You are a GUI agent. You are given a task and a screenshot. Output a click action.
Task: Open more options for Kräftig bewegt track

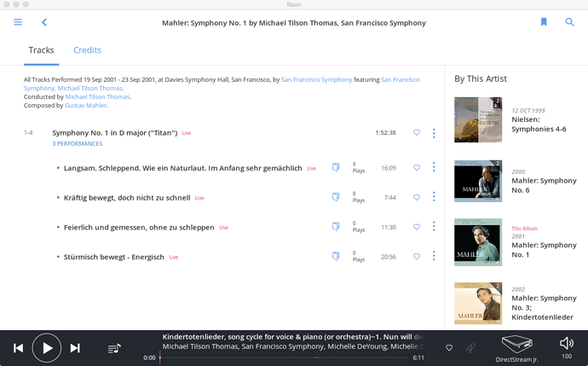pos(434,197)
